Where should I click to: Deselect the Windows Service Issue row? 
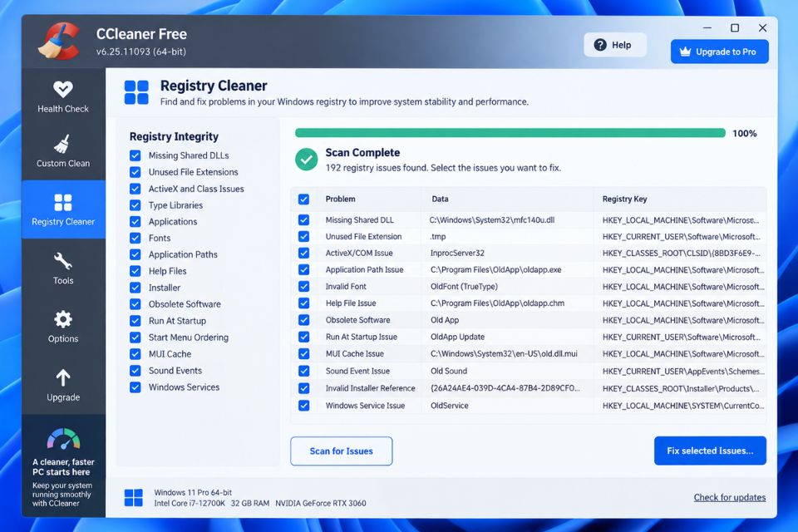(x=304, y=406)
